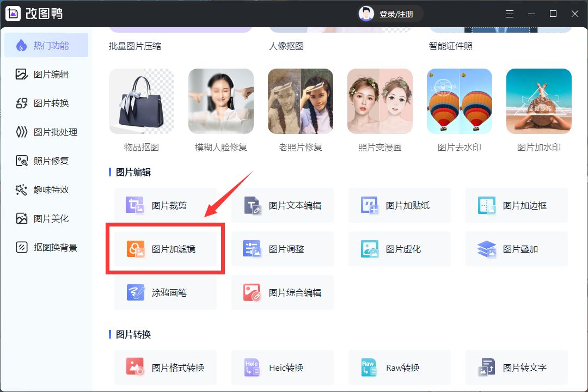Open the Heic转换 converter
Viewport: 588px width, 392px height.
click(x=282, y=367)
